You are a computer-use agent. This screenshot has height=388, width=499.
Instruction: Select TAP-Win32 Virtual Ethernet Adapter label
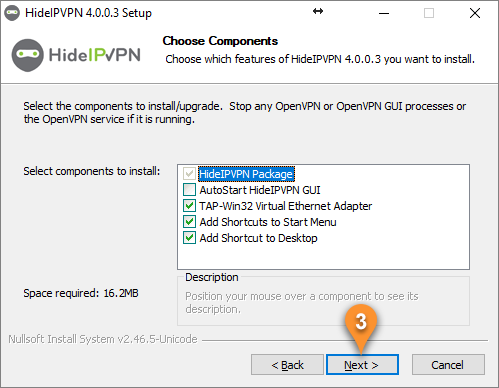tap(286, 206)
